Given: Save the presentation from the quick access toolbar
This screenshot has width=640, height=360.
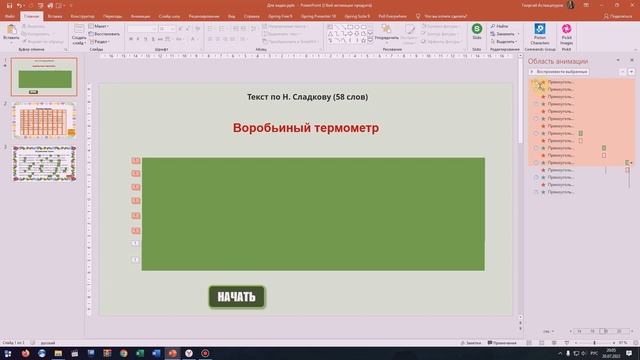Looking at the screenshot, I should coord(9,5).
